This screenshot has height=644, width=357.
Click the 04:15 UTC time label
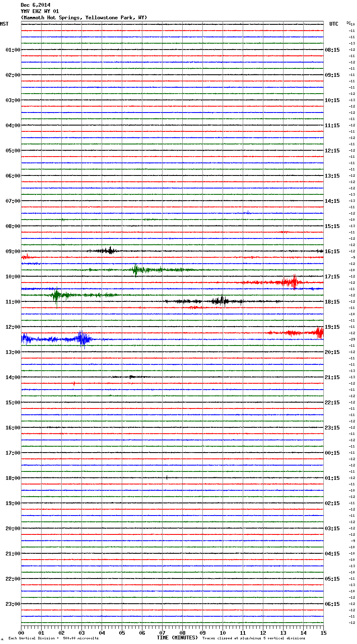pyautogui.click(x=332, y=554)
